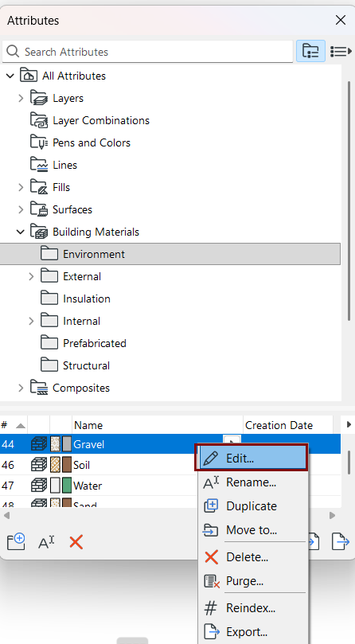The height and width of the screenshot is (644, 355).
Task: Select the Water building material row
Action: point(99,486)
